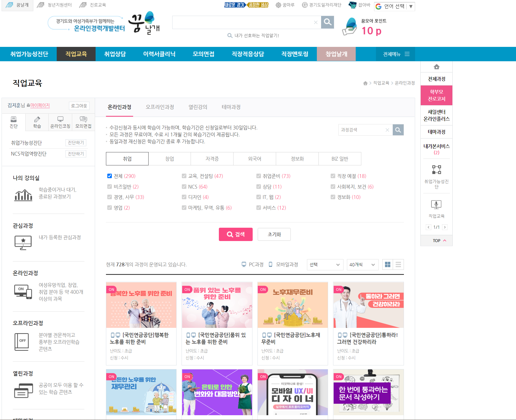
Task: Toggle the 직장 예절 (18) checkbox
Action: pos(333,176)
